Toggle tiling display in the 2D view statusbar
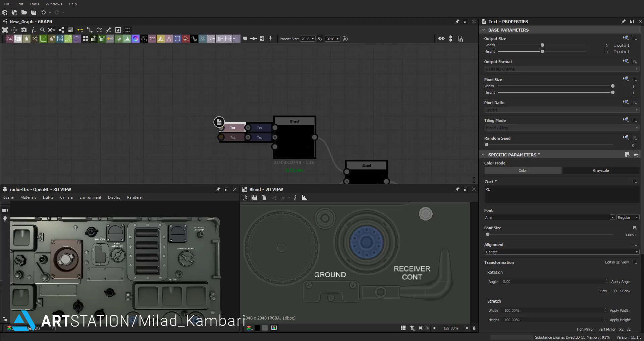The image size is (644, 341). (x=403, y=328)
